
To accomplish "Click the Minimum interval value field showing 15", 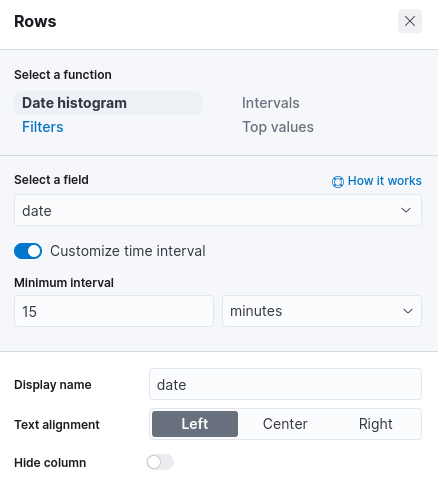I will click(x=114, y=311).
